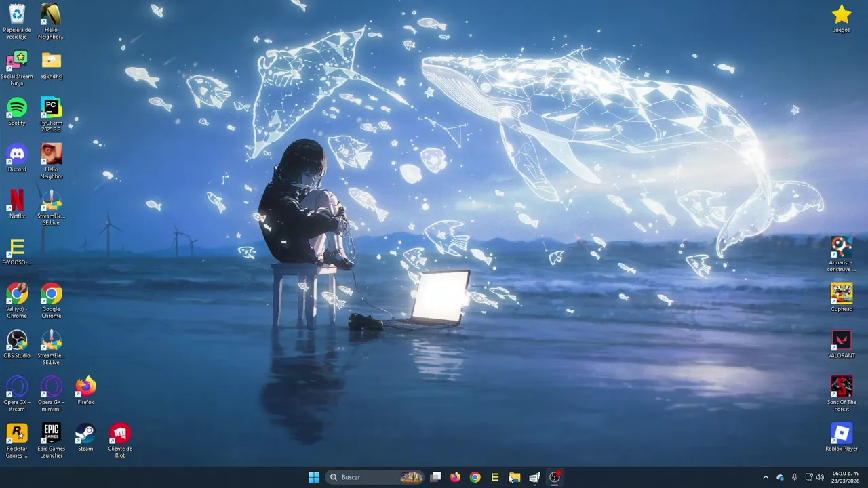Launch Opera GX – stream shortcut

point(17,394)
